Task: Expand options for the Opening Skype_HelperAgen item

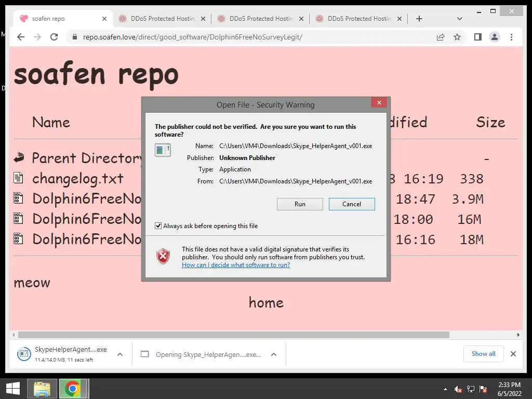Action: pos(274,354)
